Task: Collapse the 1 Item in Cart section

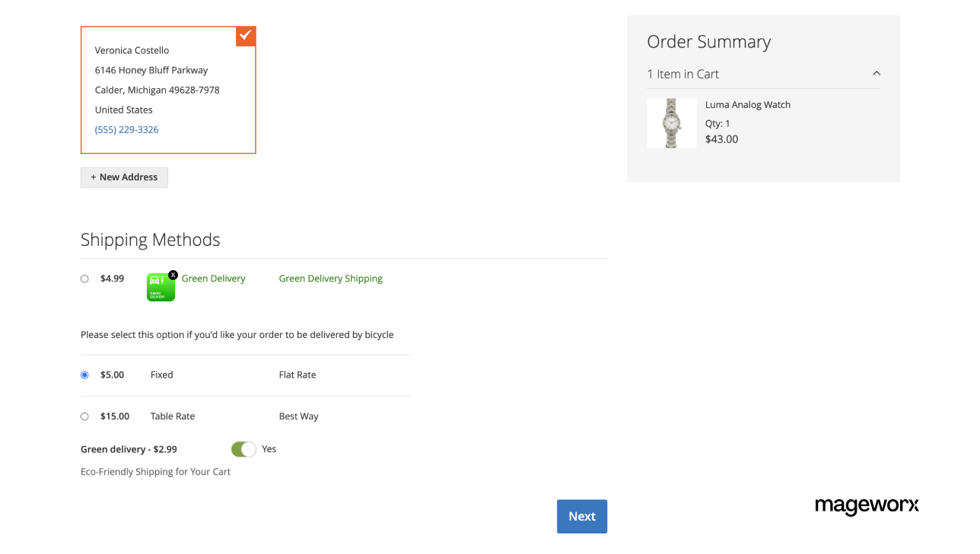Action: click(x=876, y=73)
